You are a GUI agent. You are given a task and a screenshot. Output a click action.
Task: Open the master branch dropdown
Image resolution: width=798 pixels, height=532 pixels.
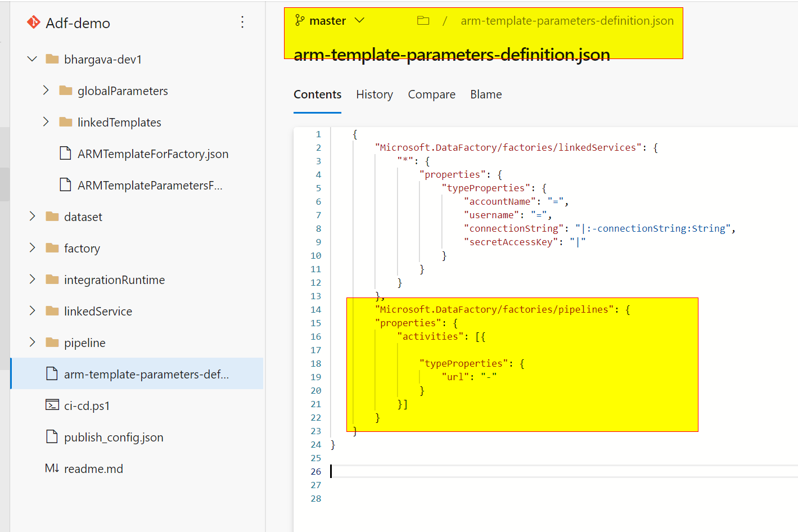[x=360, y=20]
